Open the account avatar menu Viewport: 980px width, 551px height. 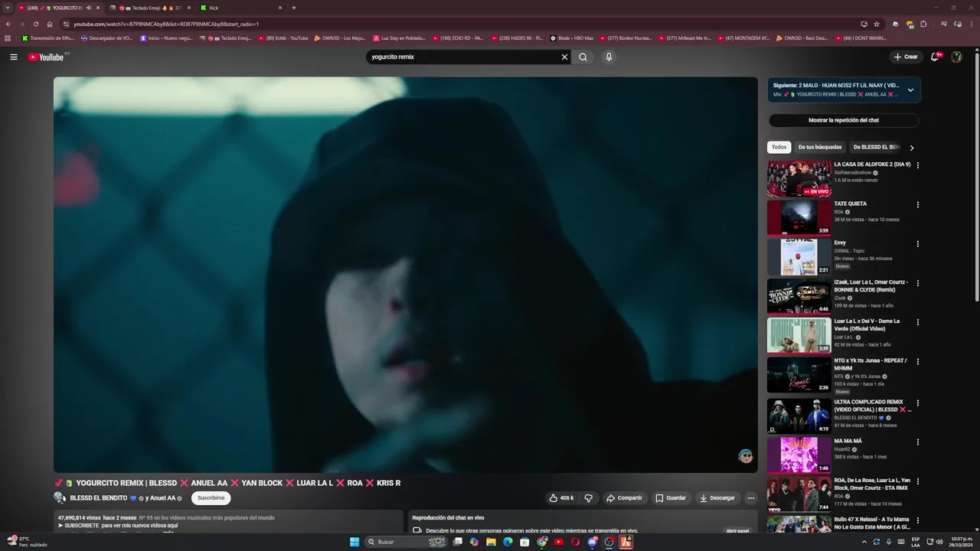[x=956, y=57]
